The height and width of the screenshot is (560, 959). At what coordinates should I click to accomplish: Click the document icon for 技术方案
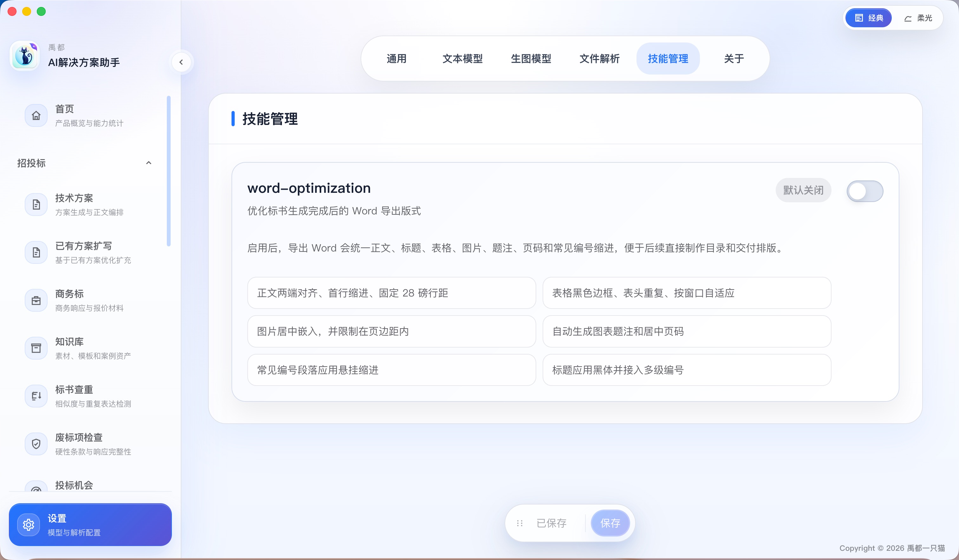[x=36, y=205]
